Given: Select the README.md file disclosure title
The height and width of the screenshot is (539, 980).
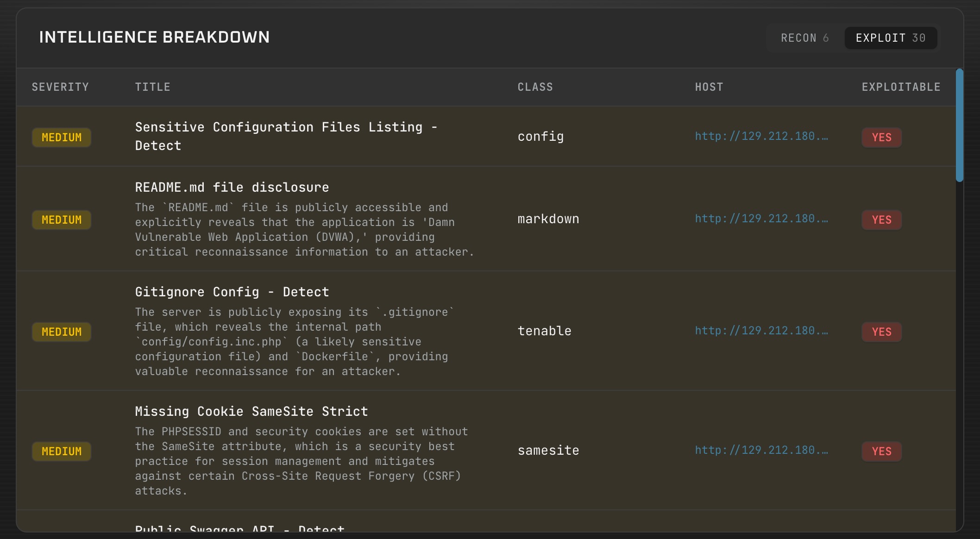Looking at the screenshot, I should (232, 188).
